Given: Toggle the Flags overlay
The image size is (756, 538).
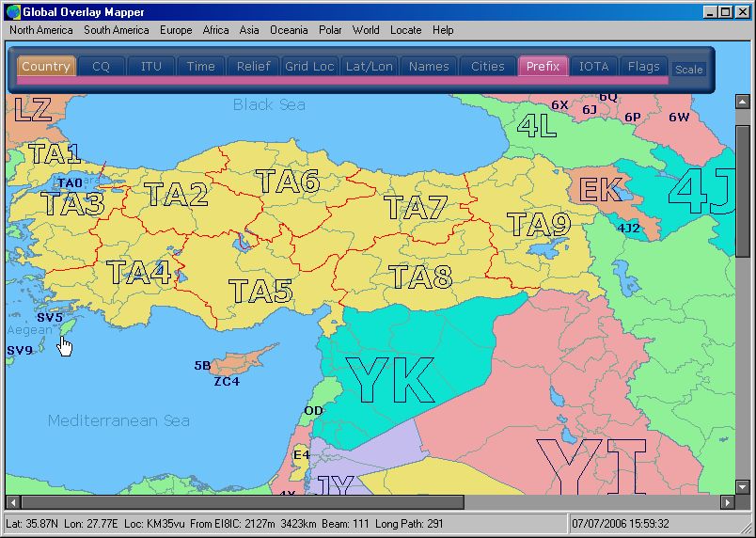Looking at the screenshot, I should click(644, 66).
